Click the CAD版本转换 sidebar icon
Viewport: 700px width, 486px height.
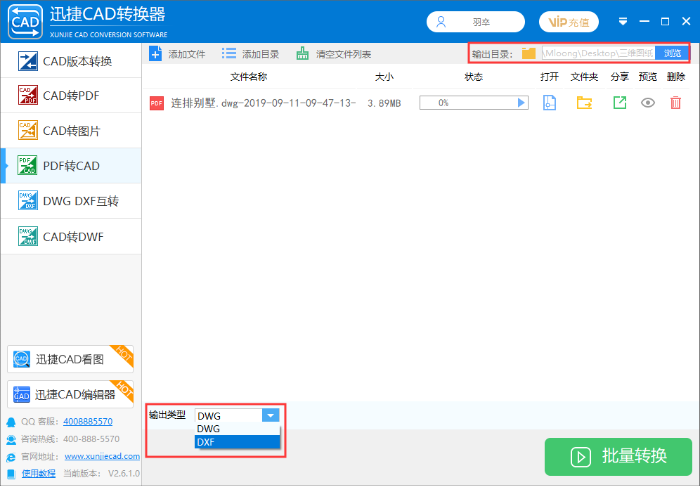[28, 61]
